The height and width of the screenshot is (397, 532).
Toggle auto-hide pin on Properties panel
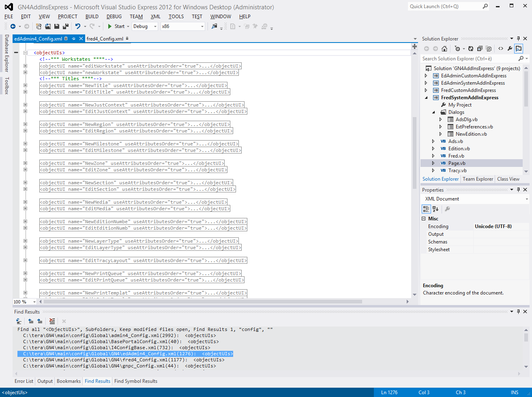click(x=518, y=190)
